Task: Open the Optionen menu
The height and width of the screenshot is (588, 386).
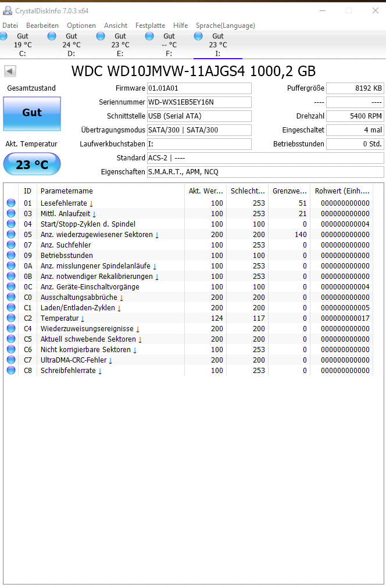Action: pyautogui.click(x=81, y=26)
